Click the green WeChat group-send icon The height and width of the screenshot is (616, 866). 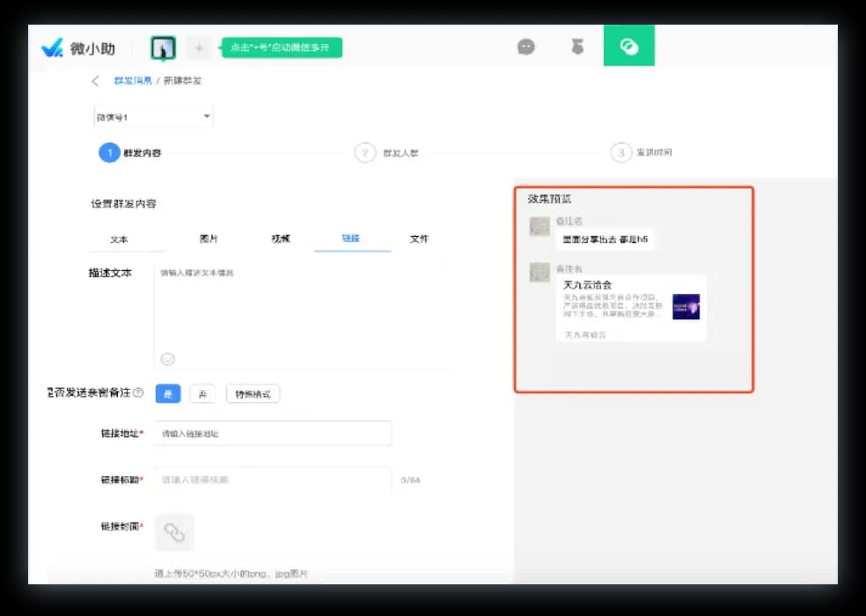629,45
